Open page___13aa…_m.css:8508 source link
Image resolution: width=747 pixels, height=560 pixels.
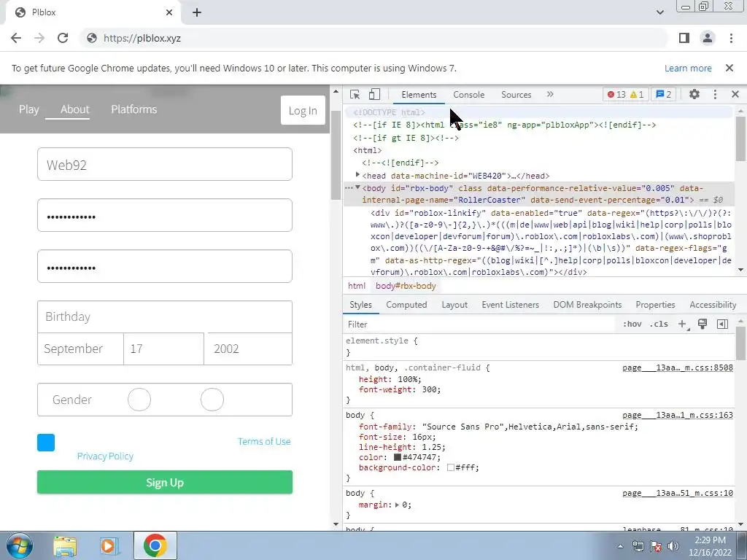[678, 367]
